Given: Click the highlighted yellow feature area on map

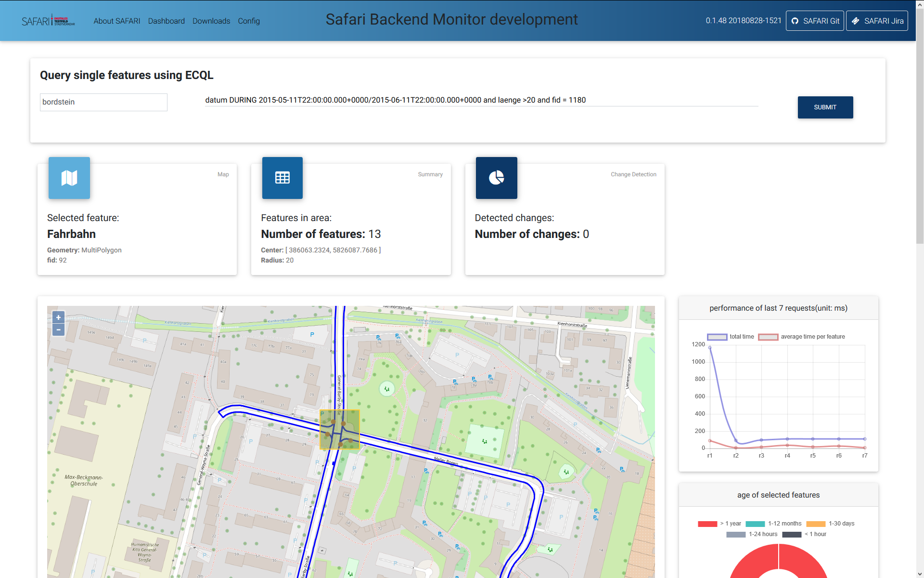Looking at the screenshot, I should point(340,430).
